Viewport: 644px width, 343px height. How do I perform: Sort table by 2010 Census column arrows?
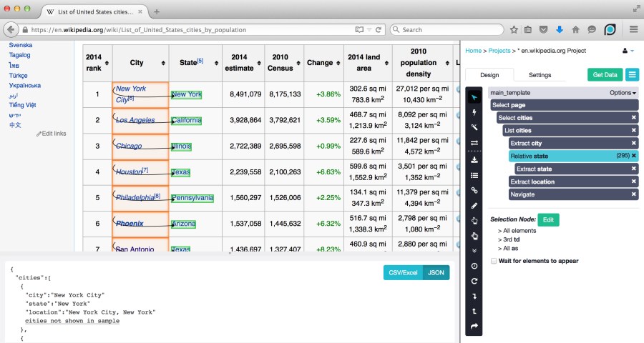(x=298, y=63)
